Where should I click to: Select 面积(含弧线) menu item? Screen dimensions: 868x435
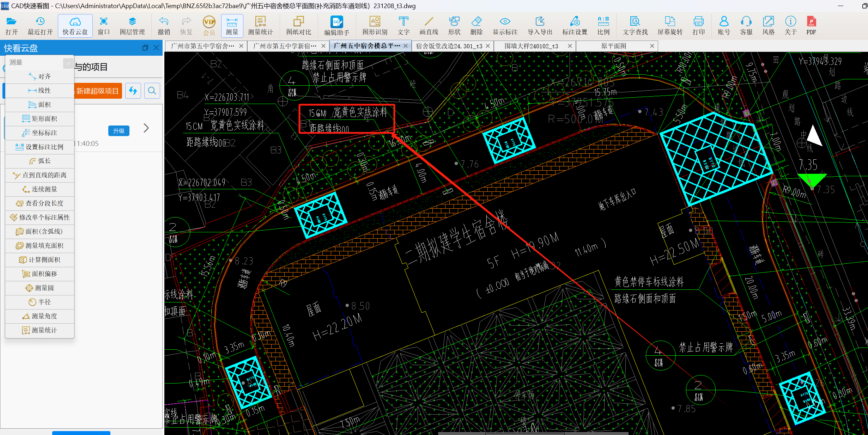pos(40,232)
